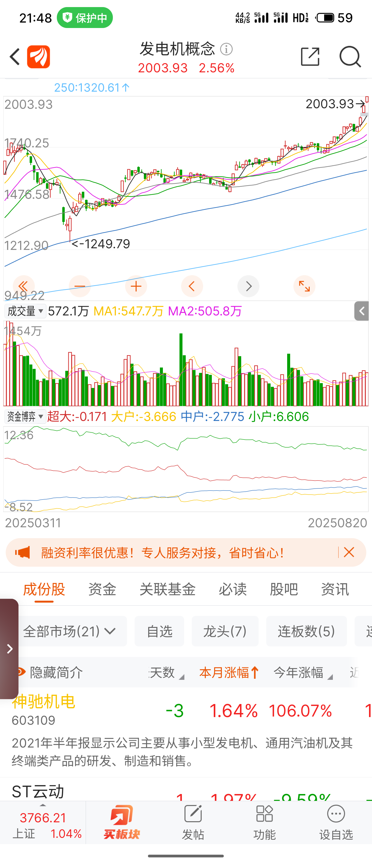The image size is (372, 868).
Task: Tap the battery indicator in status bar
Action: 325,17
